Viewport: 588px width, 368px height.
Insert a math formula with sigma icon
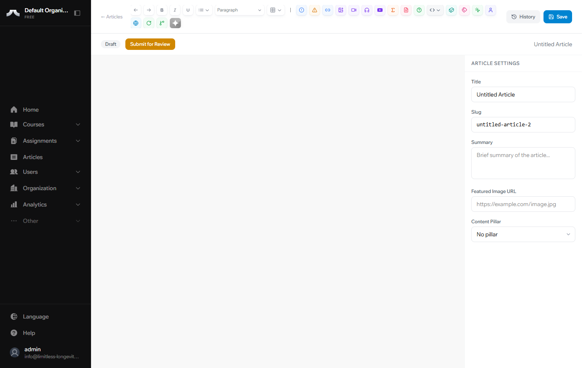point(393,10)
